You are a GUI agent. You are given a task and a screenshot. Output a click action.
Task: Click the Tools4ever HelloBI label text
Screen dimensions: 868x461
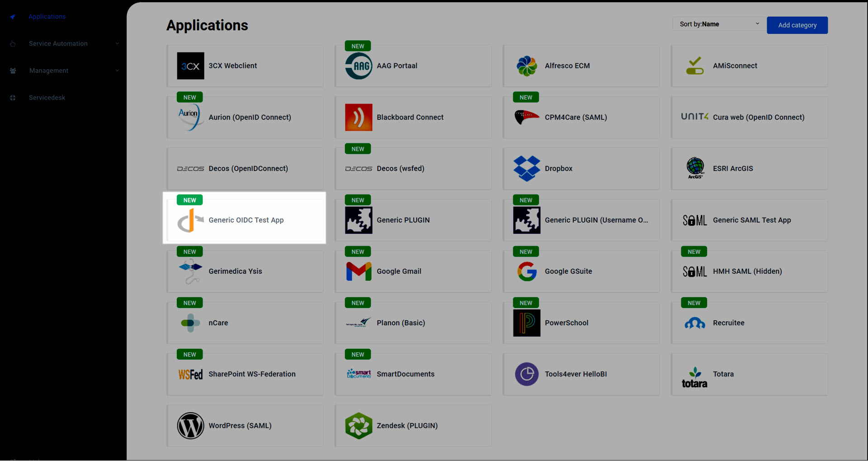[x=576, y=374]
